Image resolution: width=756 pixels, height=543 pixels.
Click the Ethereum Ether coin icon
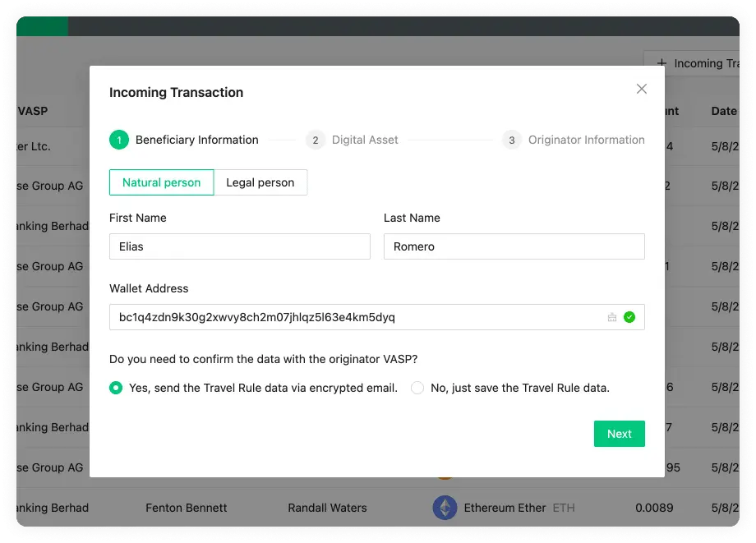445,508
